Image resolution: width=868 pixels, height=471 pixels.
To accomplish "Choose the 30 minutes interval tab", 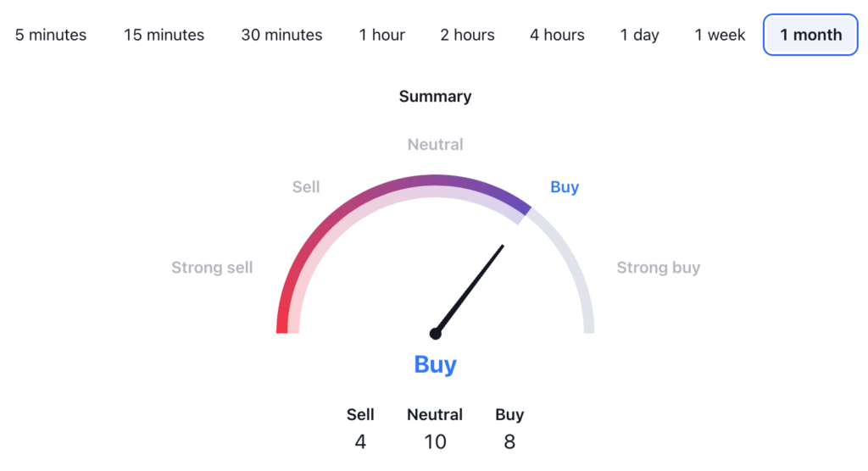I will click(x=281, y=35).
